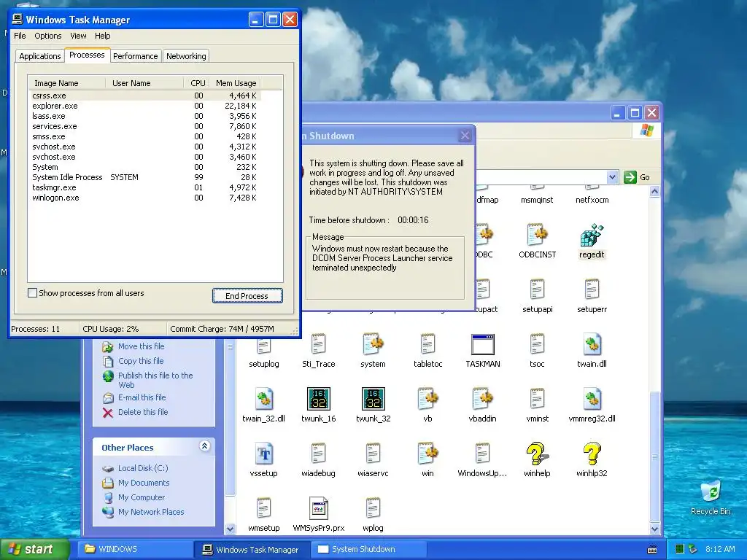This screenshot has width=747, height=560.
Task: Open My Network Places link
Action: pyautogui.click(x=151, y=512)
